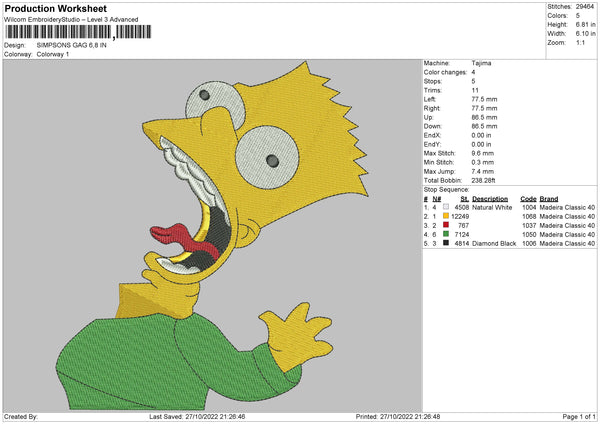Click the 'Description' column header
This screenshot has height=424, width=600.
point(490,199)
